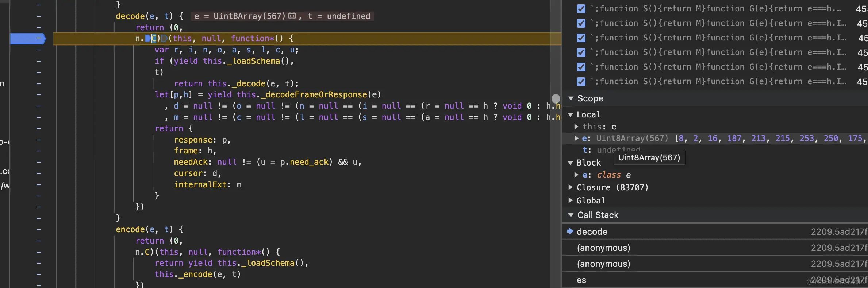The height and width of the screenshot is (288, 868).
Task: Toggle filled inline breakpoint marker before C
Action: (147, 38)
